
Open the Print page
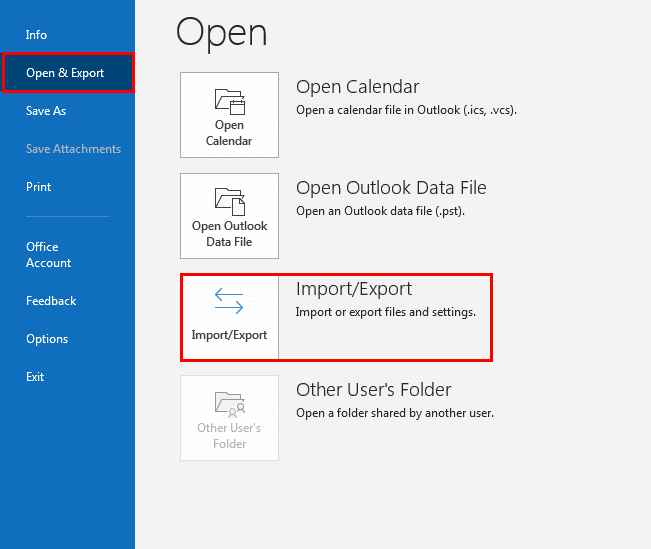coord(38,187)
